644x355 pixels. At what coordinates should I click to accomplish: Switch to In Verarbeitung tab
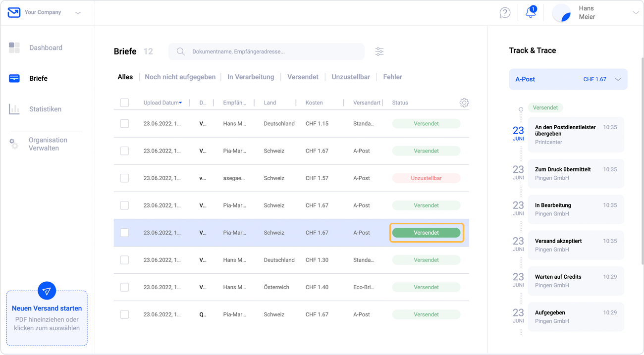tap(251, 77)
